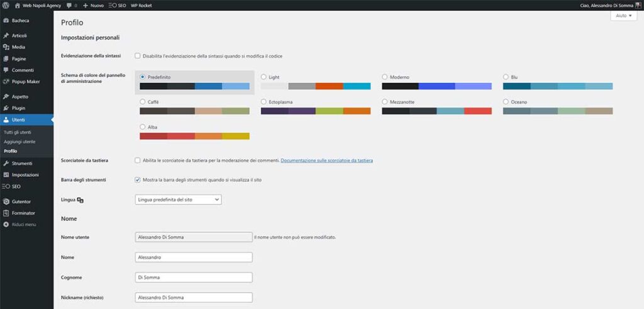The width and height of the screenshot is (644, 309).
Task: Click the Forminator icon in sidebar
Action: (6, 213)
